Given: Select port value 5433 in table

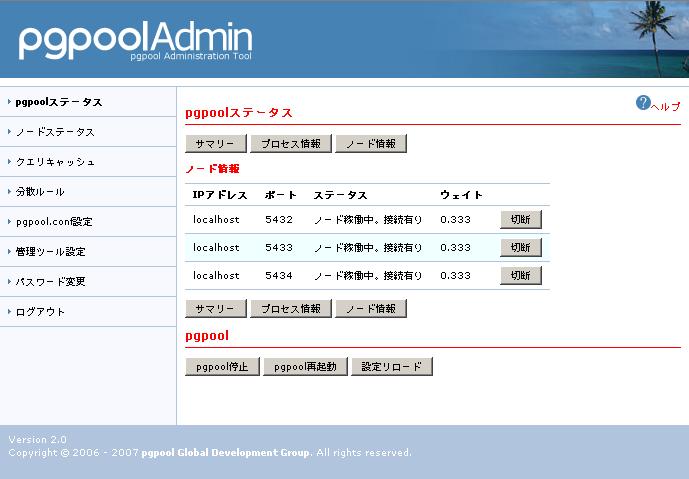Looking at the screenshot, I should (279, 247).
